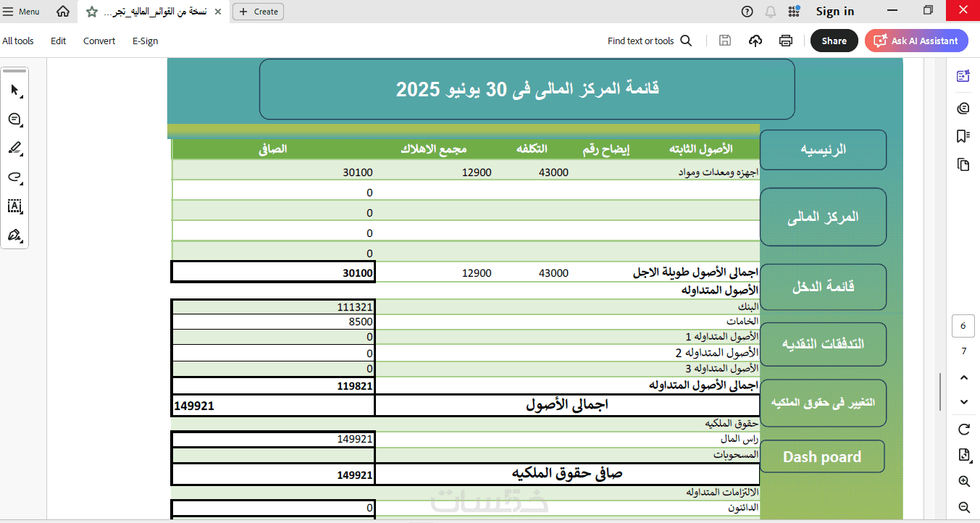Click the الخامات value 8500
The height and width of the screenshot is (523, 980).
(360, 322)
